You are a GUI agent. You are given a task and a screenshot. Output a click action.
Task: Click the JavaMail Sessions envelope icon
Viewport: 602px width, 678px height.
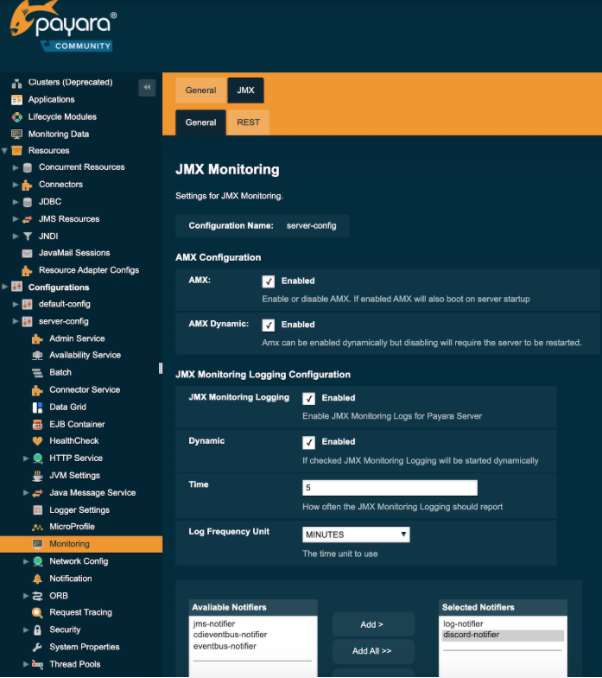point(28,253)
